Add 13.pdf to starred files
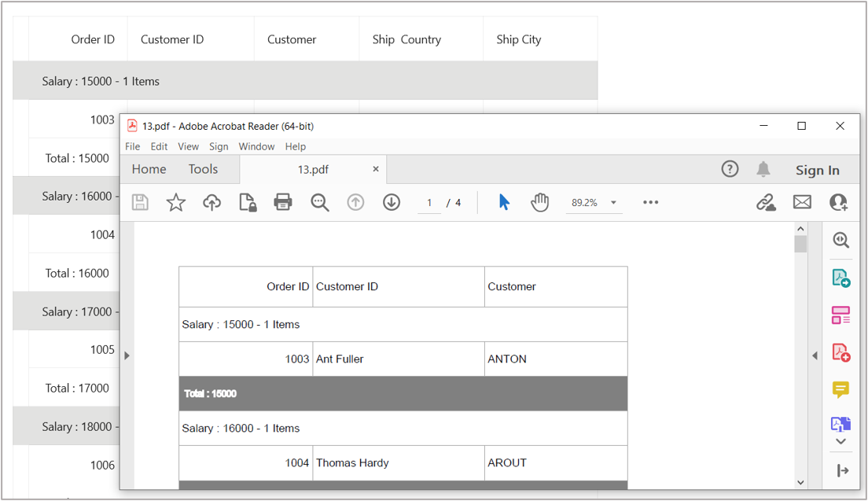Viewport: 868px width, 501px height. click(176, 202)
